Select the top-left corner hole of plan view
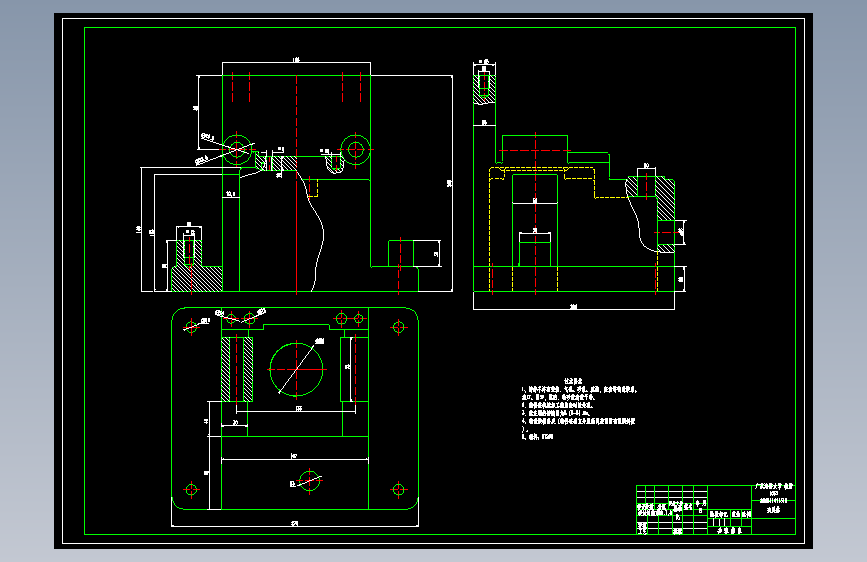 [191, 327]
